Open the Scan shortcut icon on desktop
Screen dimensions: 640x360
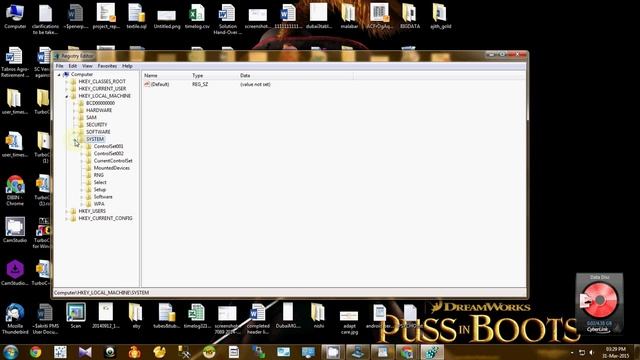pyautogui.click(x=76, y=315)
